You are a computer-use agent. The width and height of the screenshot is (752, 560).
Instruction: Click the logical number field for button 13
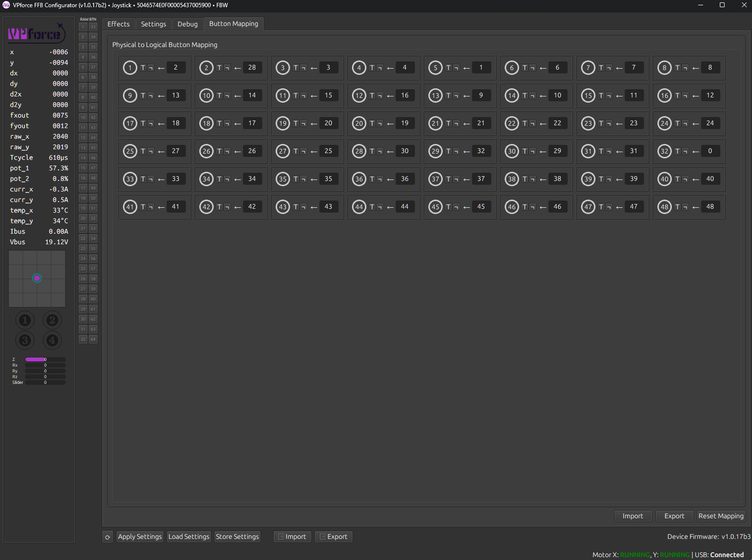(x=481, y=95)
